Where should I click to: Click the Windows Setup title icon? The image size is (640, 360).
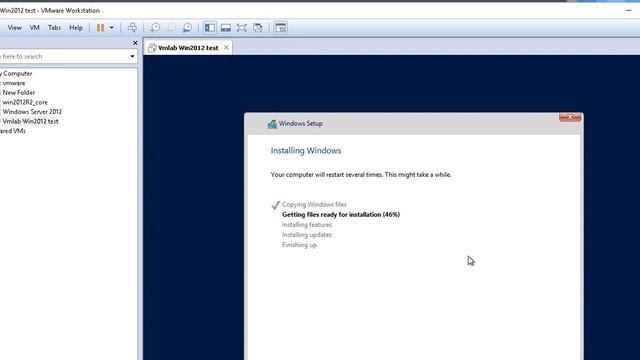click(272, 124)
